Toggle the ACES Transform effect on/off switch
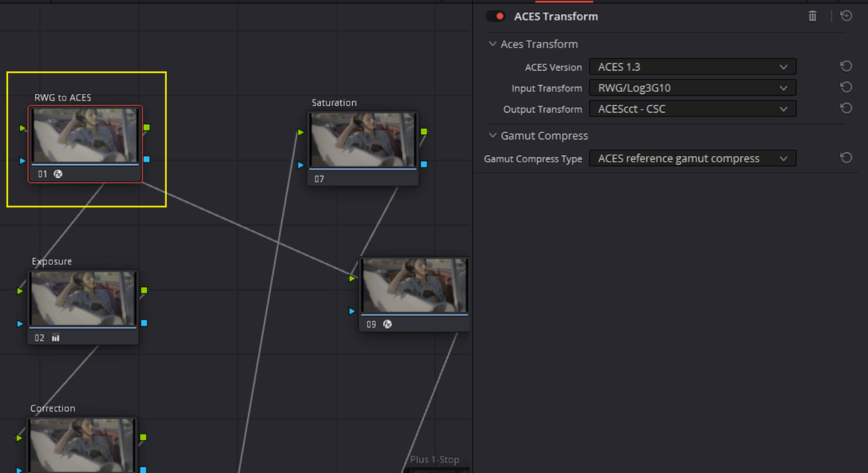Screen dimensions: 868x473 496,16
